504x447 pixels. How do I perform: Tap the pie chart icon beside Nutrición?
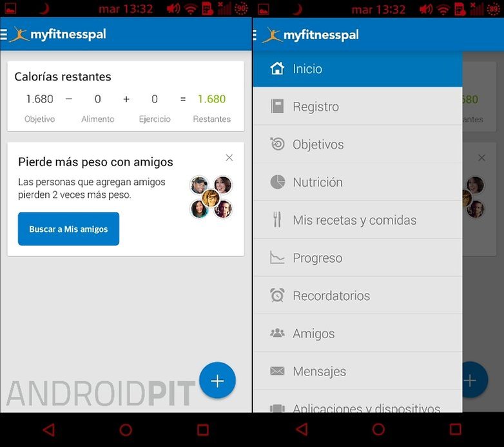coord(277,182)
